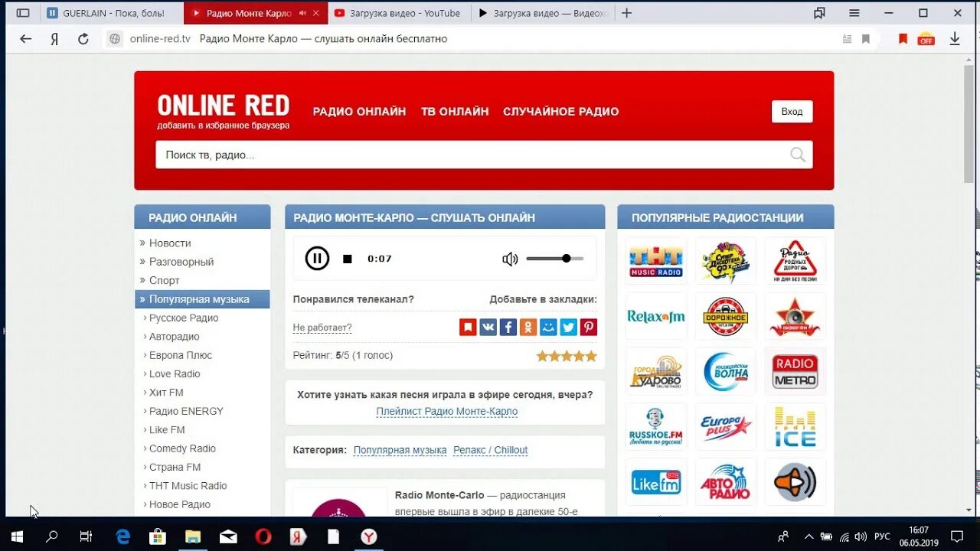Screen dimensions: 980x551
Task: Switch to GUERLAIN browser tab
Action: tap(112, 13)
